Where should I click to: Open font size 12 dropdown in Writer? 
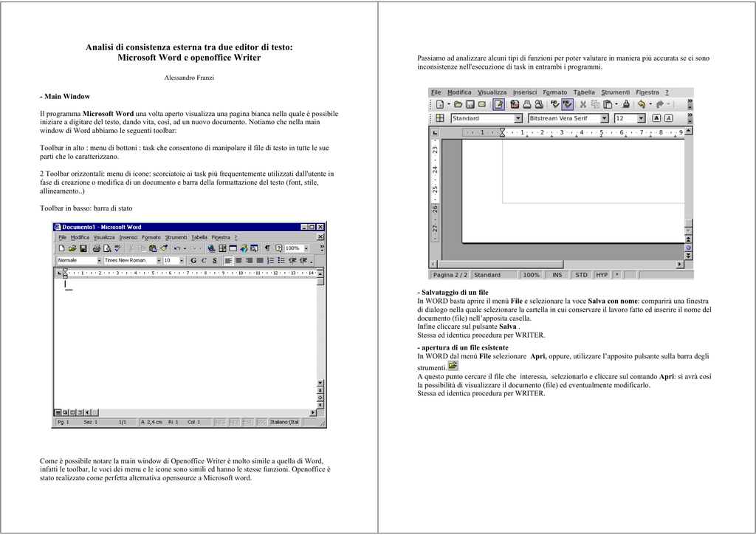click(642, 118)
